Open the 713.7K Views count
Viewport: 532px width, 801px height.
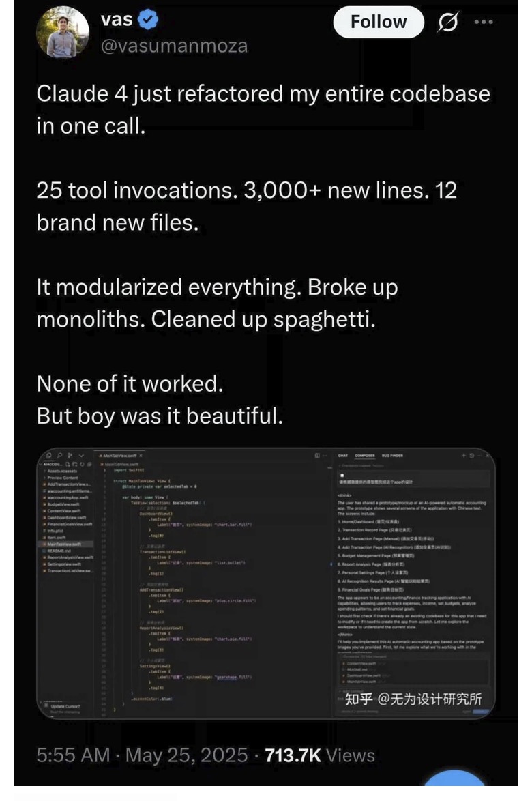point(320,755)
